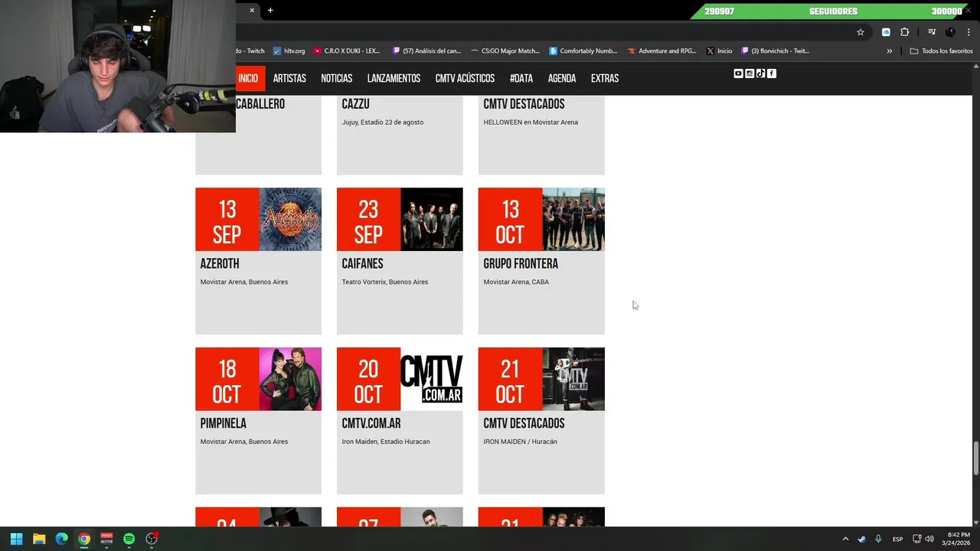The width and height of the screenshot is (980, 551).
Task: Open the Todos los favoritos folder
Action: pyautogui.click(x=941, y=51)
